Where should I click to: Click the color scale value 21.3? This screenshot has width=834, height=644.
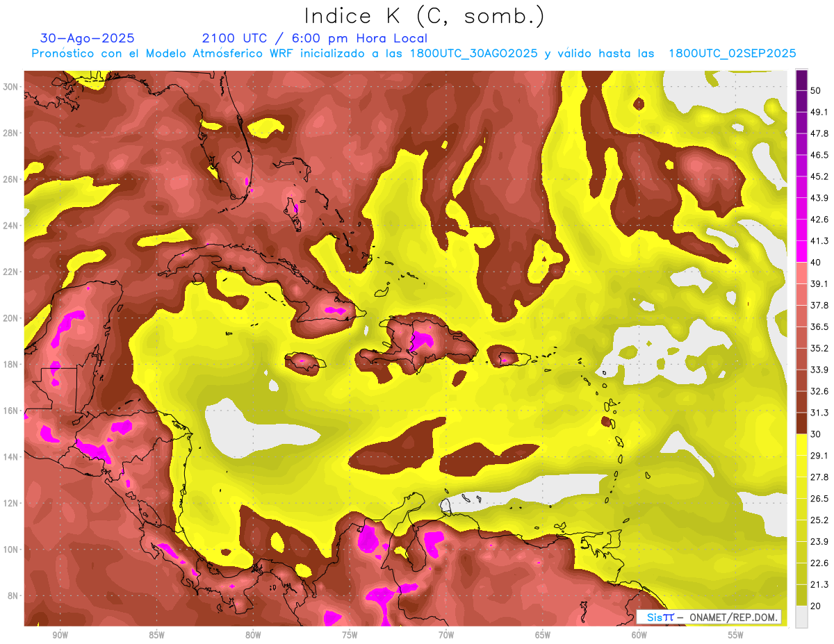[819, 584]
